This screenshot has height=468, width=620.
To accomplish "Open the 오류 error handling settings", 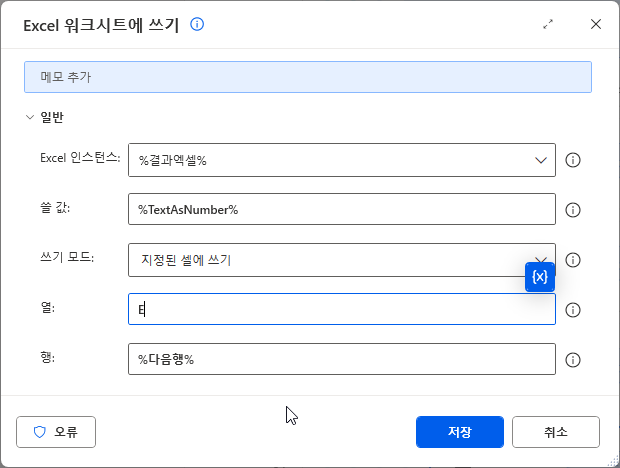I will 56,432.
